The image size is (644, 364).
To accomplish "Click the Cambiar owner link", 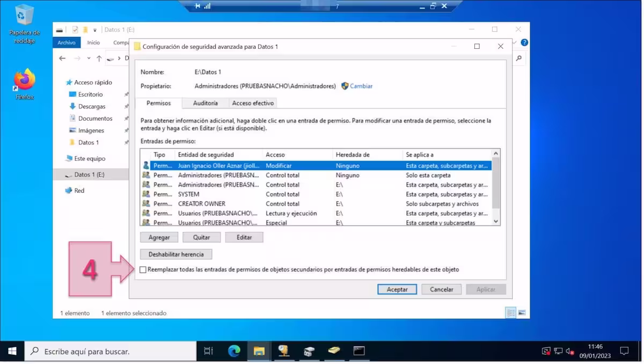I will coord(361,86).
